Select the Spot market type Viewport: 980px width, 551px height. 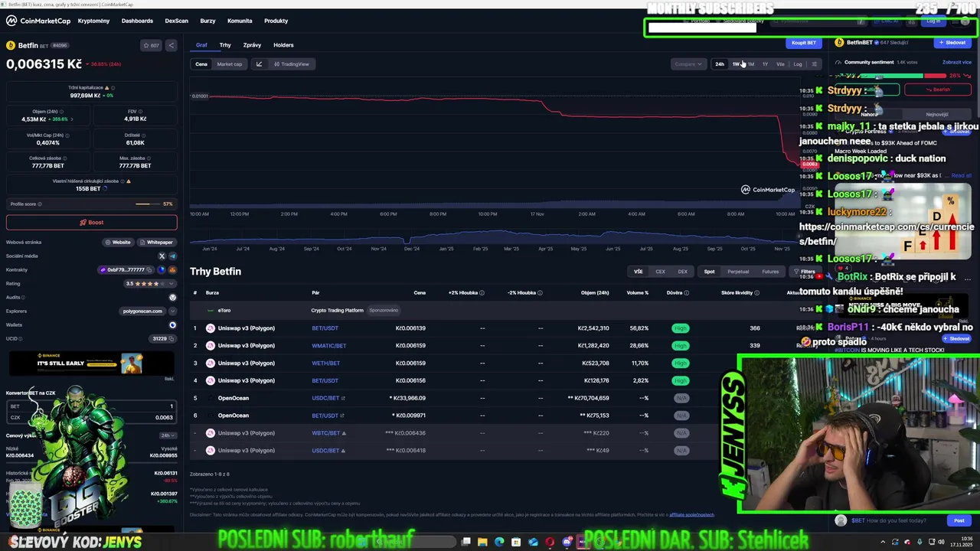click(x=710, y=272)
